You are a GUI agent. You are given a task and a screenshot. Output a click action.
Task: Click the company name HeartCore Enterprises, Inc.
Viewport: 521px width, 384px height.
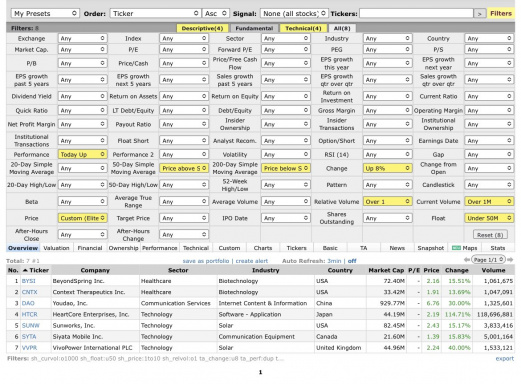[91, 314]
